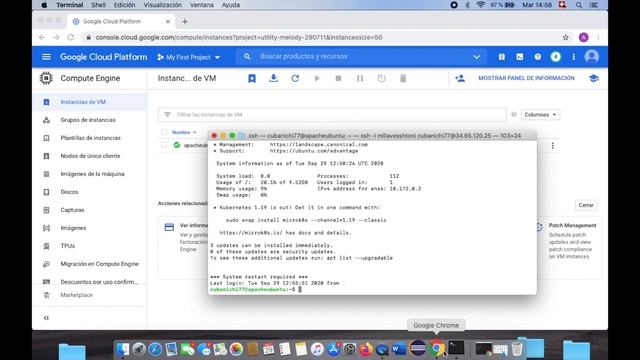Image resolution: width=640 pixels, height=360 pixels.
Task: Bookmark this page with the star icon
Action: pos(565,38)
